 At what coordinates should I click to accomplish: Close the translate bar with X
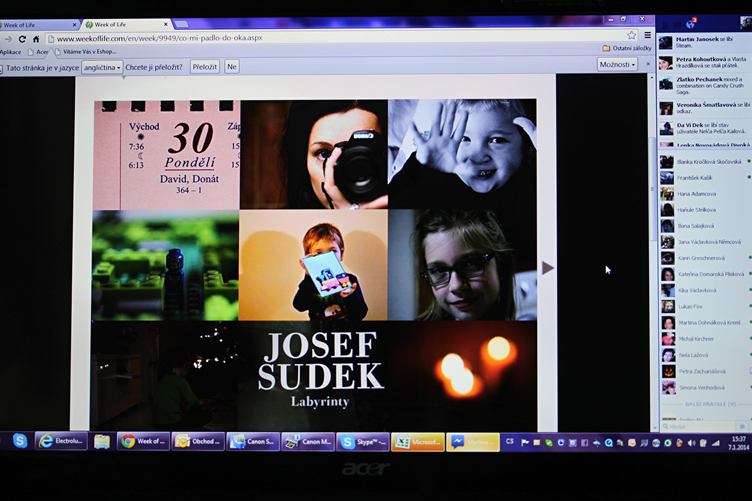click(x=648, y=64)
